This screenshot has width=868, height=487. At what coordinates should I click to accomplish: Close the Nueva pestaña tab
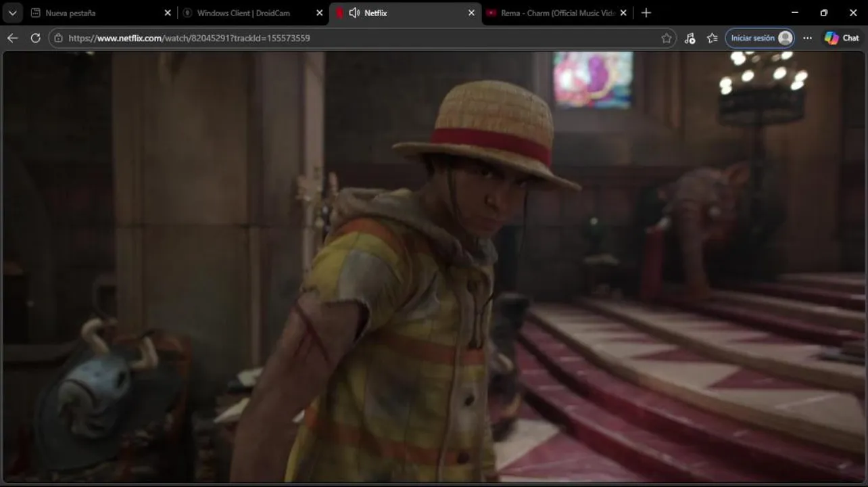click(x=168, y=13)
